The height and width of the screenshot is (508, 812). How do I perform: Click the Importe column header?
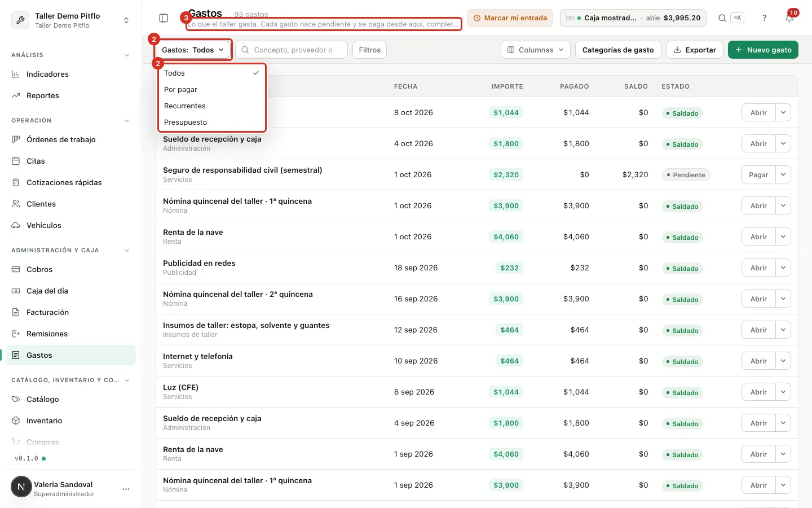click(507, 86)
